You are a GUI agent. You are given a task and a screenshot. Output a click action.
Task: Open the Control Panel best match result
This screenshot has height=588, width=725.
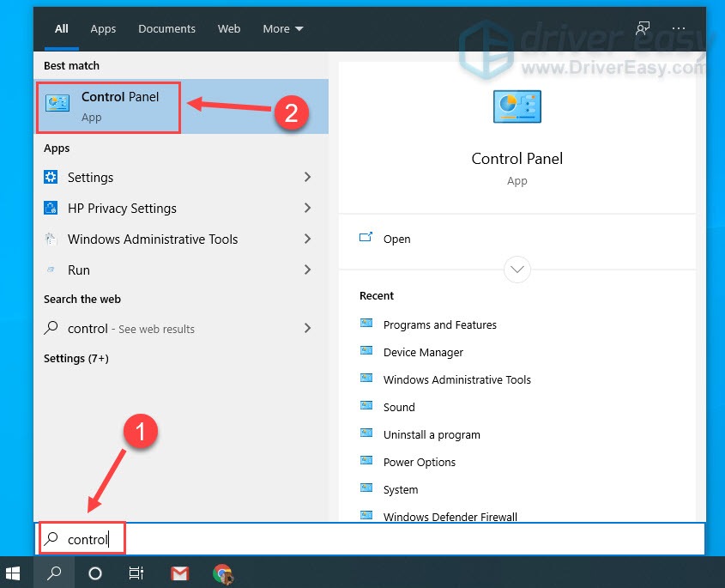click(x=181, y=106)
